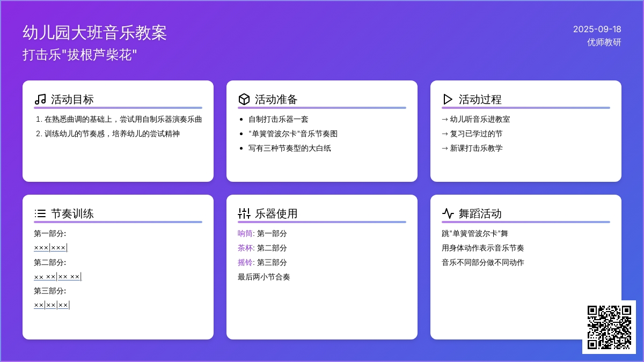
Task: Click the QR code image
Action: point(609,327)
